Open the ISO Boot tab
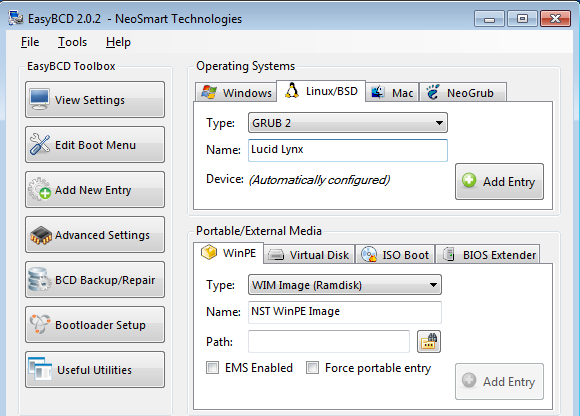The height and width of the screenshot is (416, 580). 395,254
